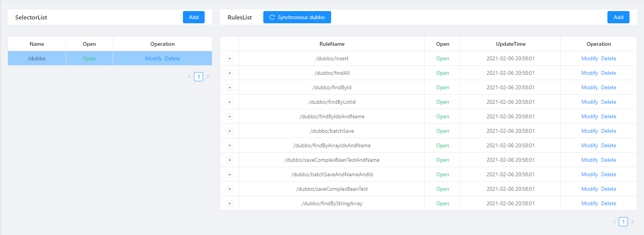The image size is (644, 235).
Task: Click Add button in SelectorList header
Action: (194, 17)
